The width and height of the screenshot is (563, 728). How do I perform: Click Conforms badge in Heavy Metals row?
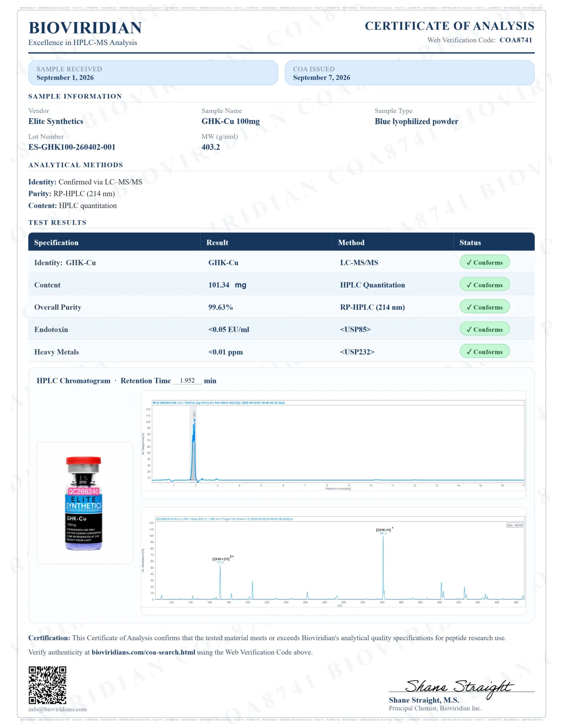tap(484, 352)
